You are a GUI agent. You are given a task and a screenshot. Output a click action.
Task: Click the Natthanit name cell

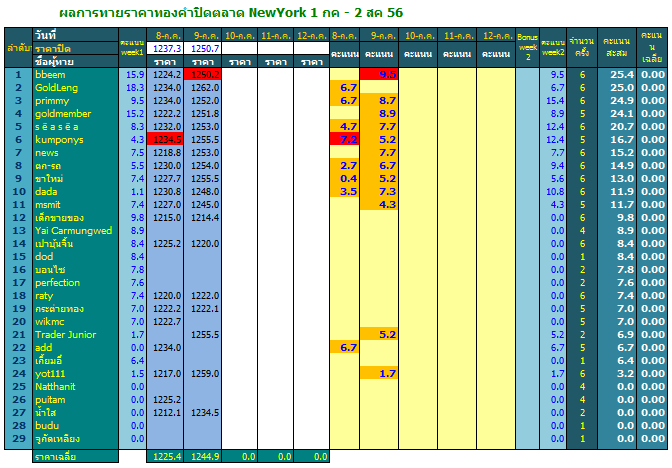click(75, 387)
